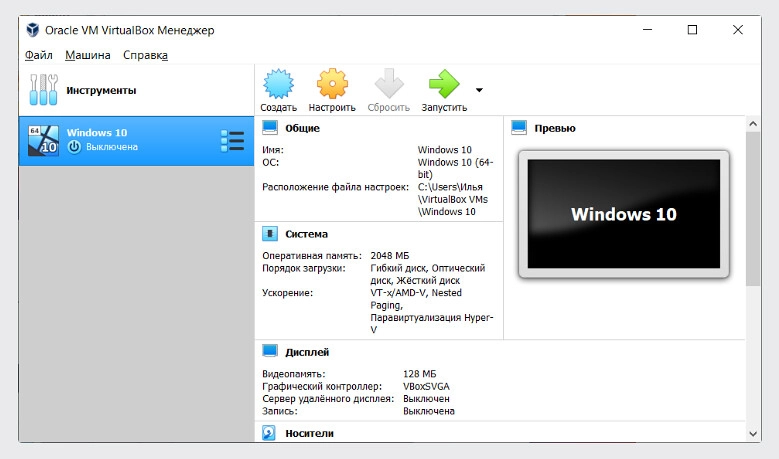Click the Выключен remote display server value
The width and height of the screenshot is (779, 459).
pyautogui.click(x=426, y=398)
